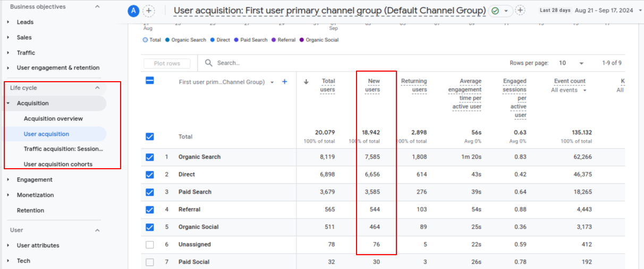The height and width of the screenshot is (269, 644).
Task: Uncheck the Organic Search row checkbox
Action: (150, 157)
